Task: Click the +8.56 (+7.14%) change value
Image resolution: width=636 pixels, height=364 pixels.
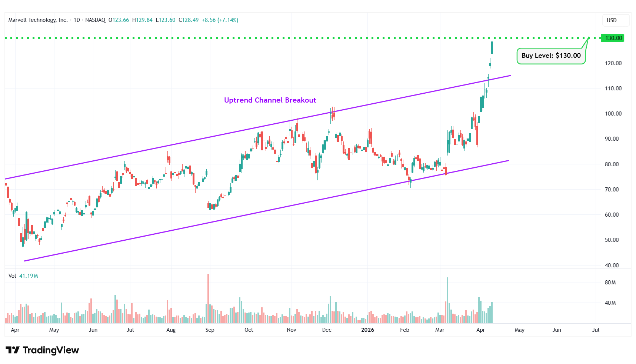Action: 220,20
